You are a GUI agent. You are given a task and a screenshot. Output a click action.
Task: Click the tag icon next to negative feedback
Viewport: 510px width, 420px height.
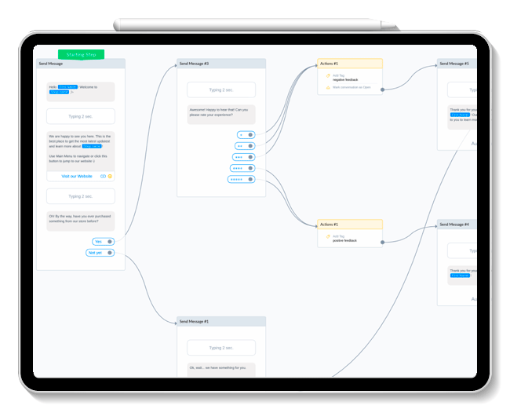pyautogui.click(x=328, y=76)
